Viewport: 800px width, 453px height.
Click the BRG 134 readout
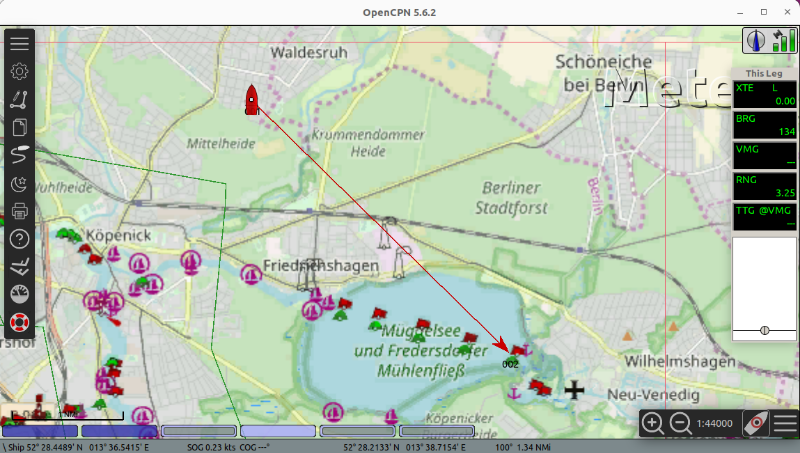pos(764,125)
